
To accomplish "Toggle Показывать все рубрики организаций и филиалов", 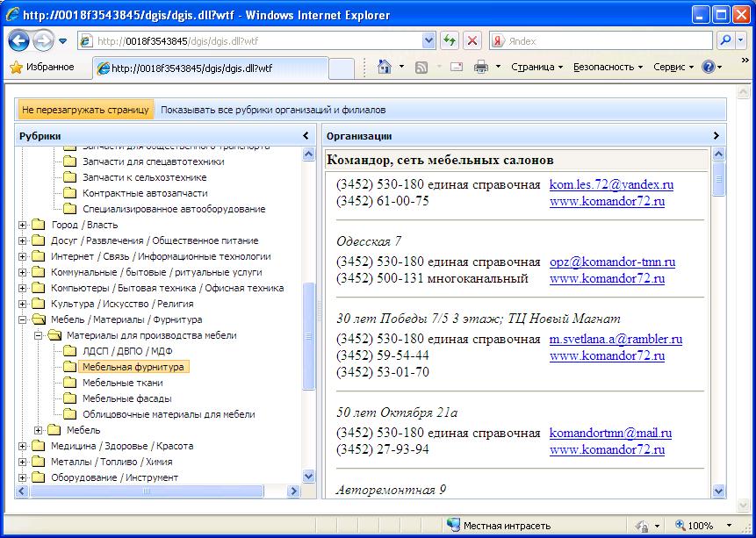I will 273,110.
